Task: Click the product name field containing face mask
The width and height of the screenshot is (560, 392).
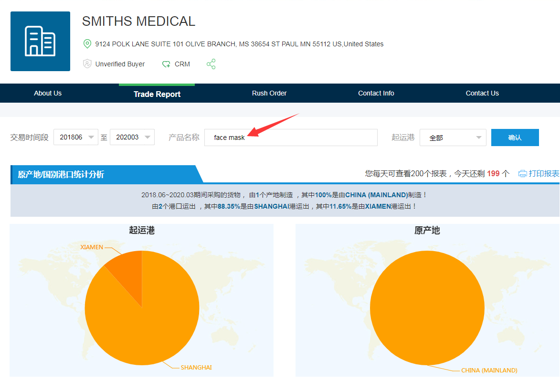Action: [x=291, y=138]
